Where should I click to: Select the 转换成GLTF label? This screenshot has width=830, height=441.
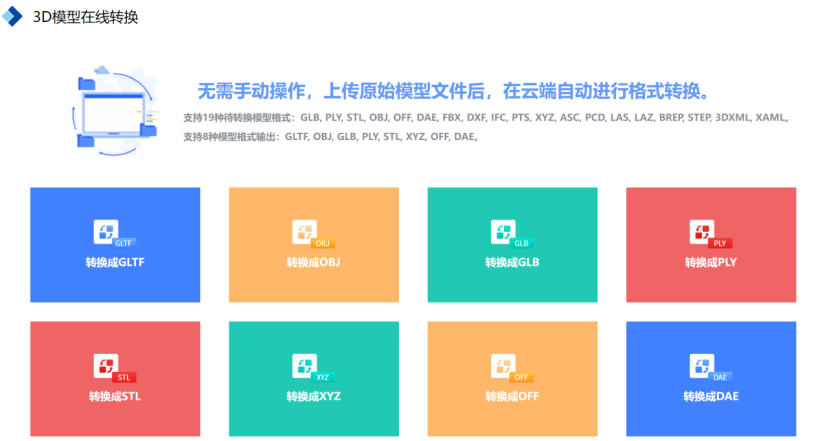click(x=115, y=263)
